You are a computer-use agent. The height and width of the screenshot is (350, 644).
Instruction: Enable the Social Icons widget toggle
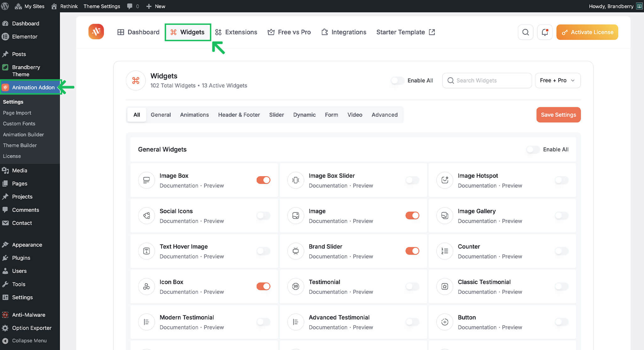(x=263, y=215)
